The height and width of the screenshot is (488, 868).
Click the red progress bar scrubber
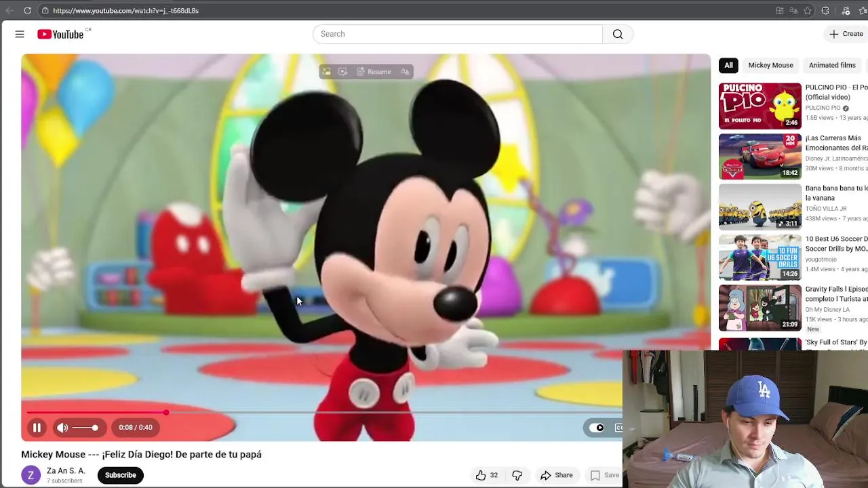[x=166, y=412]
